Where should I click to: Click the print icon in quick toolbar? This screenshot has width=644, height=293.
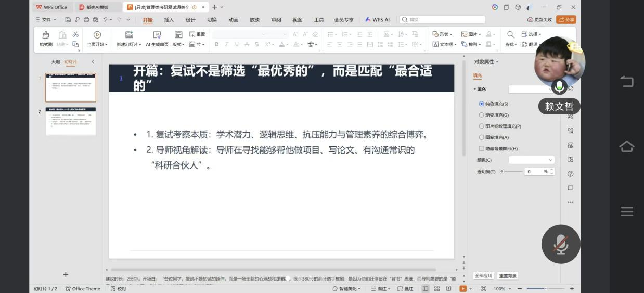tap(86, 20)
